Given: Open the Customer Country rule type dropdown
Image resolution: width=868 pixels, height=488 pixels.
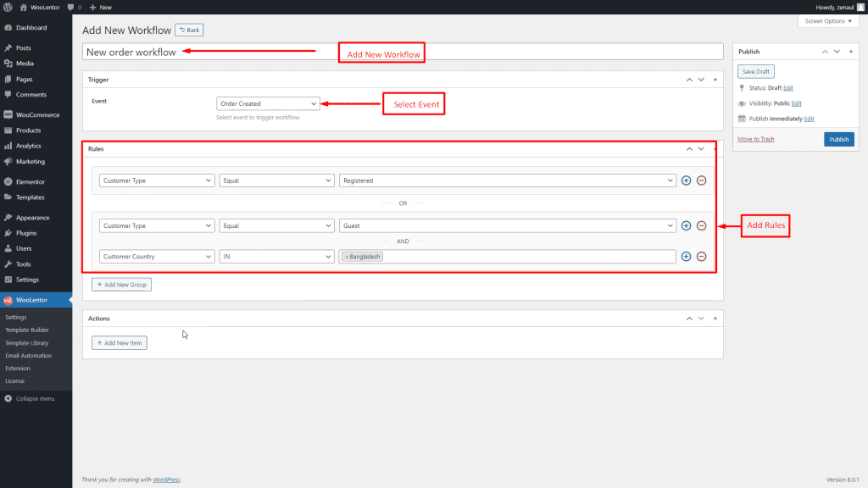Looking at the screenshot, I should click(x=157, y=257).
